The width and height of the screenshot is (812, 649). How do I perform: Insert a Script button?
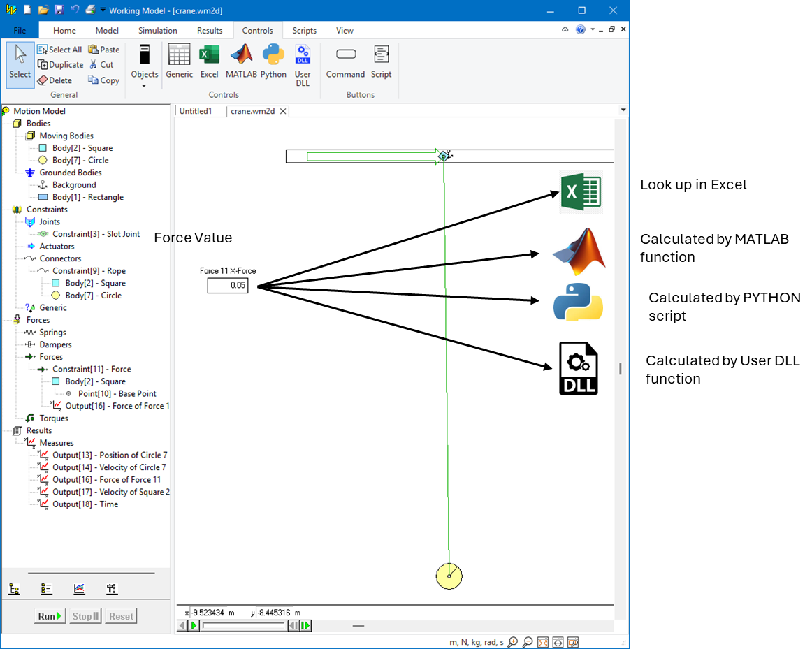[381, 61]
